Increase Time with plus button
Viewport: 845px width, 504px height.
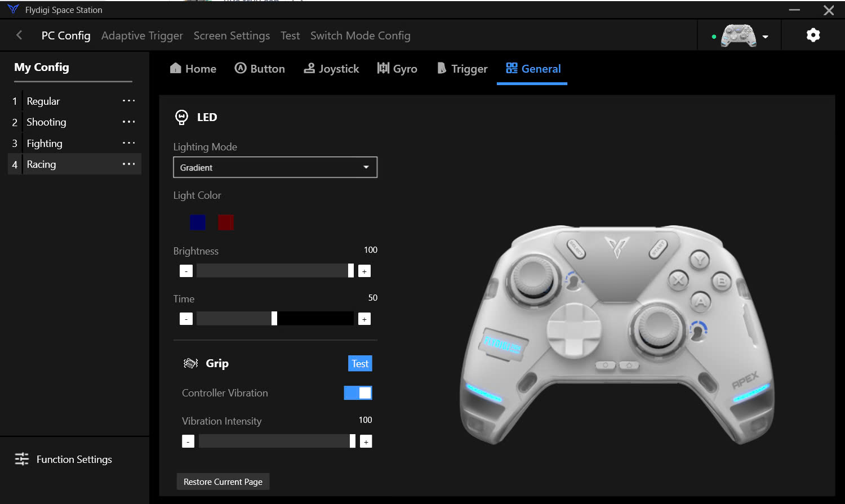[x=364, y=319]
